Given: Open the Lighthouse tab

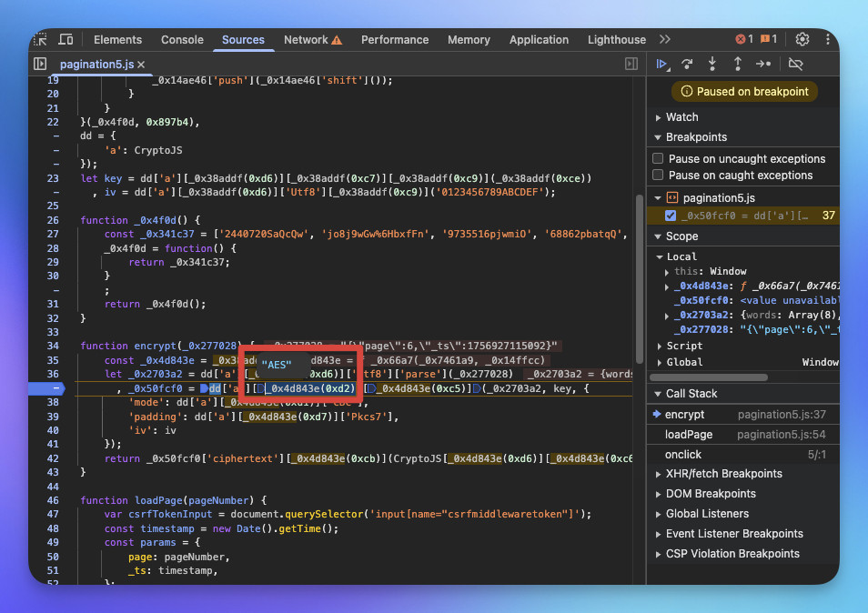Looking at the screenshot, I should click(617, 40).
